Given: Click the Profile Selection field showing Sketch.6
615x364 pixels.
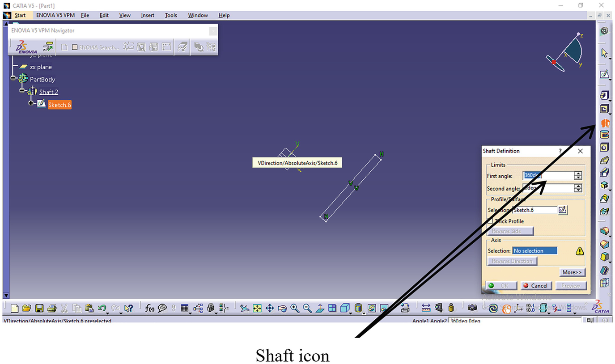Looking at the screenshot, I should point(535,210).
